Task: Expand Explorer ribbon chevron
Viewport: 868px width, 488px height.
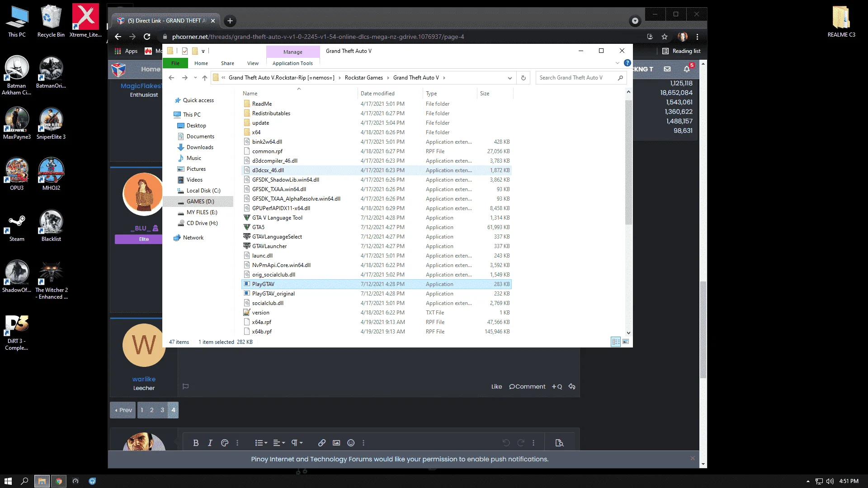Action: [x=618, y=63]
